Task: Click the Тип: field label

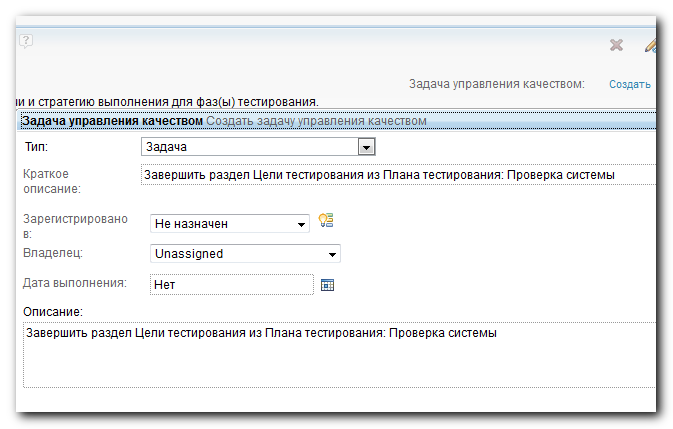Action: (x=36, y=147)
